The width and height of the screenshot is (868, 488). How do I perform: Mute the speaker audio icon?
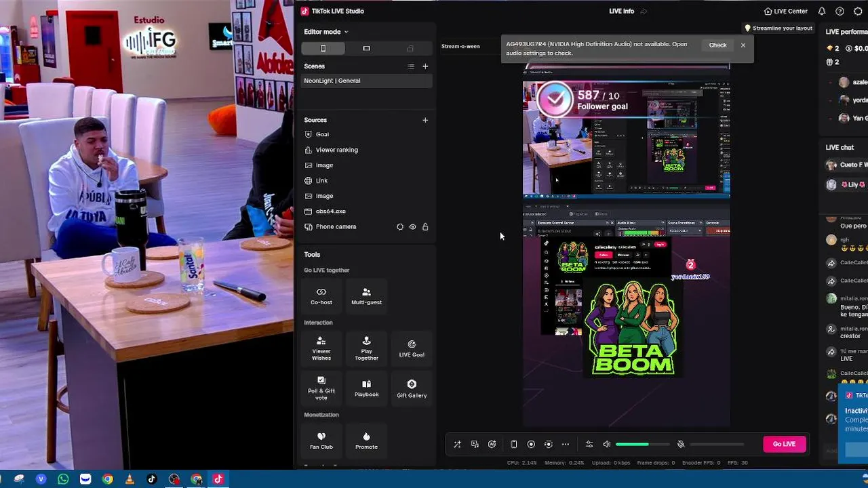(x=606, y=445)
